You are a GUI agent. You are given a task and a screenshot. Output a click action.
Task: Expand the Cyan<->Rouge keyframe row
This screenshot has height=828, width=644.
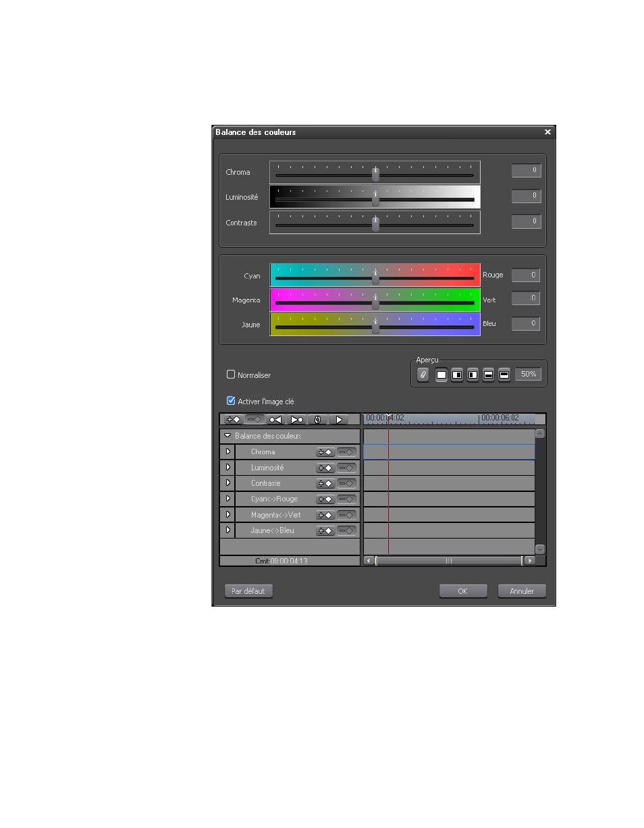pos(227,499)
